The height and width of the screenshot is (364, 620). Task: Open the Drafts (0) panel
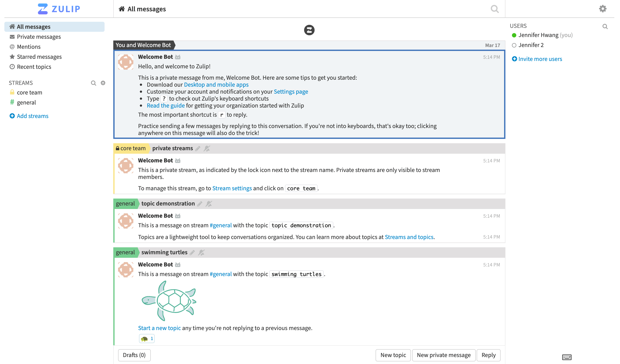[x=134, y=355]
